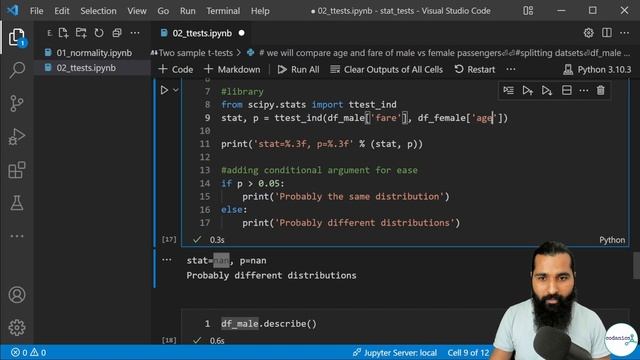Open the Accounts menu

17,295
